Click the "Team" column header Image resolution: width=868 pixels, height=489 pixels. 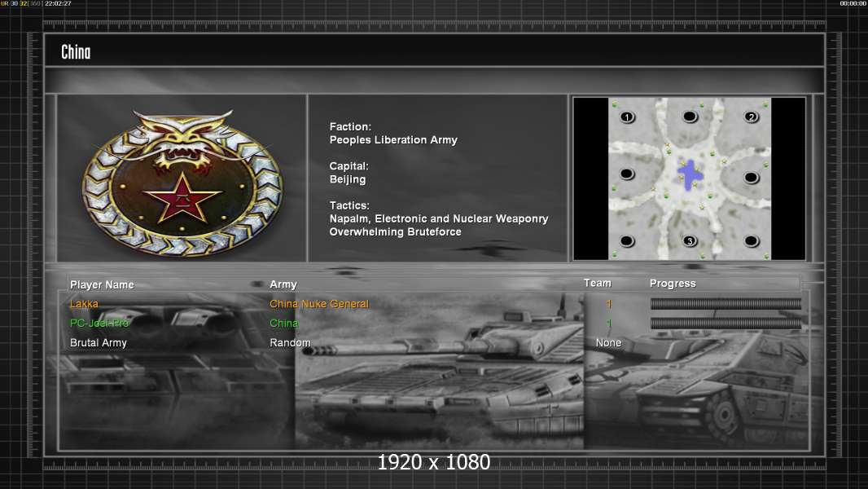click(x=598, y=283)
